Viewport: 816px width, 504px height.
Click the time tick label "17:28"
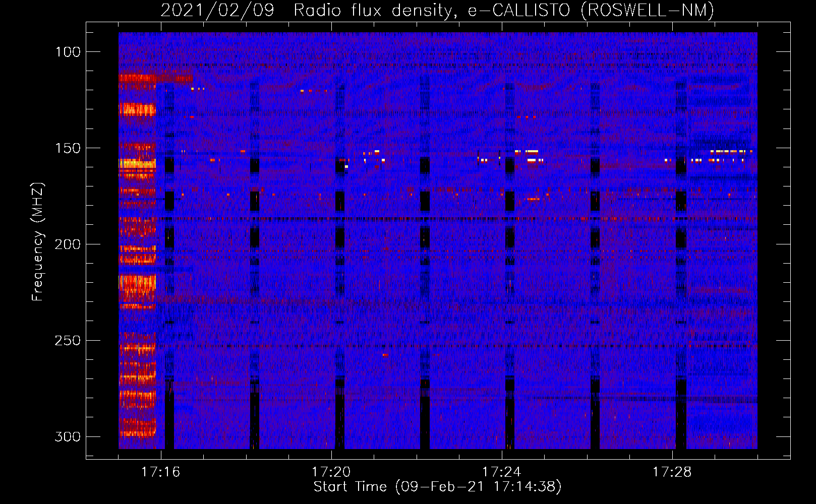point(672,472)
